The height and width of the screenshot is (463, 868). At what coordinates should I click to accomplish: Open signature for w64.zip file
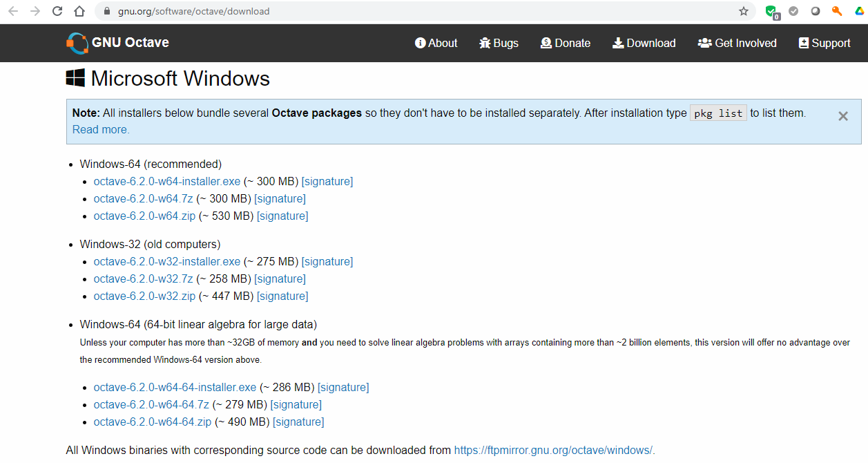click(282, 216)
